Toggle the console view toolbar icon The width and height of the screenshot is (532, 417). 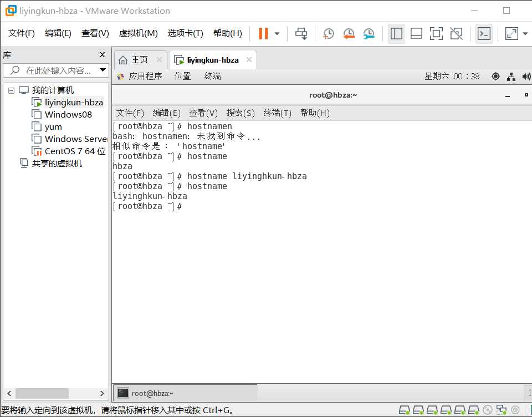pos(484,33)
